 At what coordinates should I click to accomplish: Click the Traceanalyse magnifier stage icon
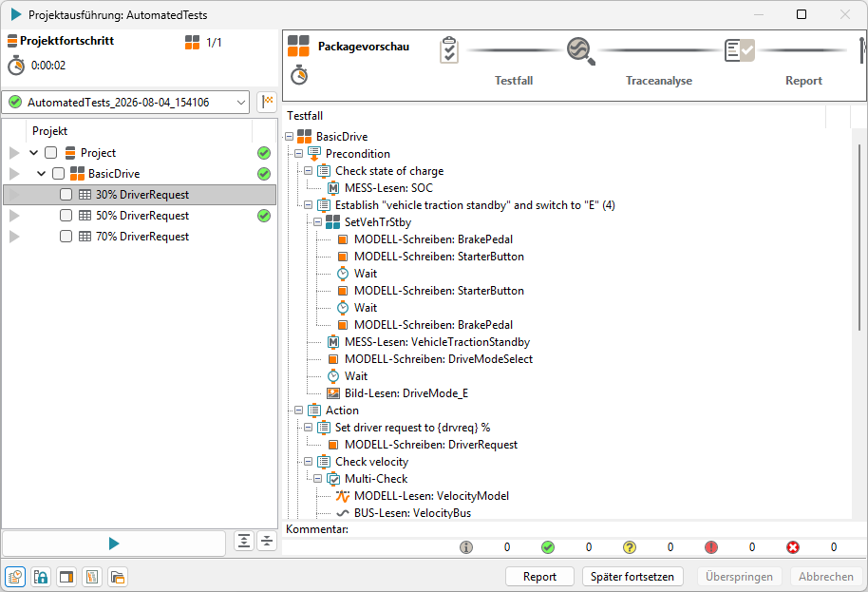click(580, 51)
